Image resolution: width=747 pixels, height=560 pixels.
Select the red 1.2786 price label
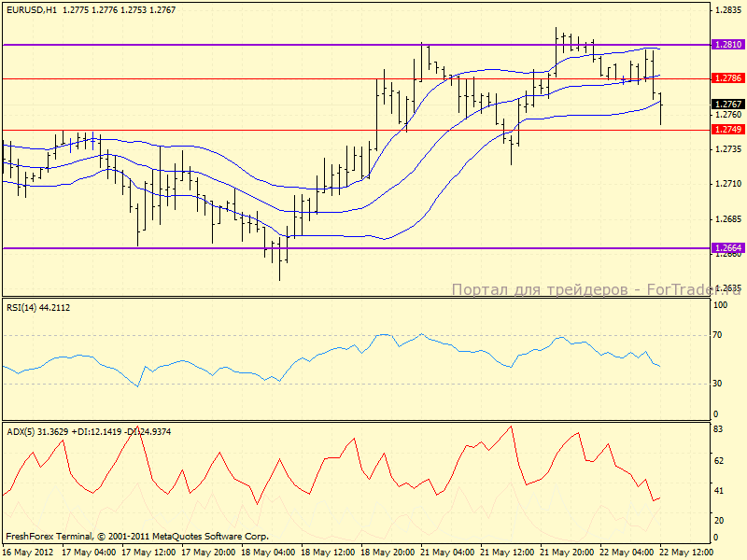(x=727, y=79)
